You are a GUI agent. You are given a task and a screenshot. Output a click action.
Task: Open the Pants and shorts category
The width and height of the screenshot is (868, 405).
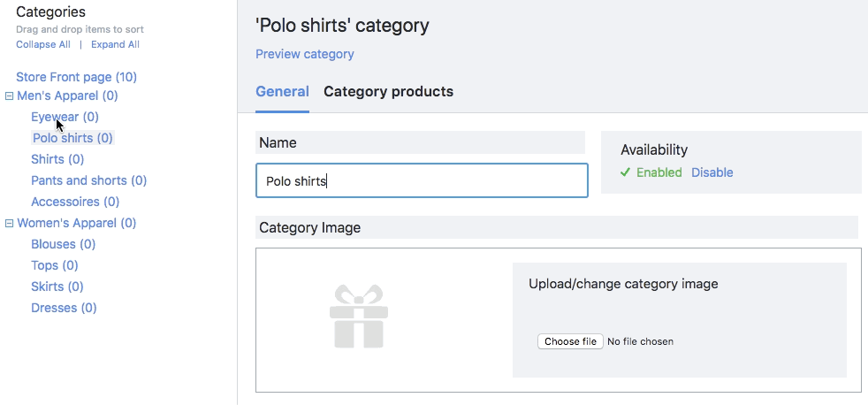point(88,180)
